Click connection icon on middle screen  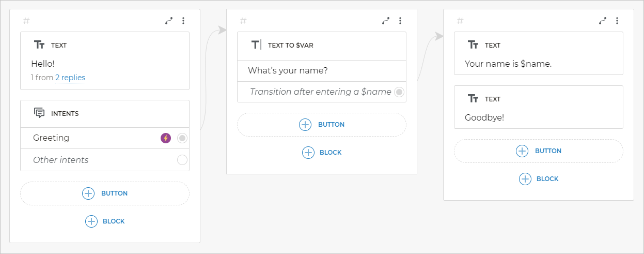pos(386,21)
